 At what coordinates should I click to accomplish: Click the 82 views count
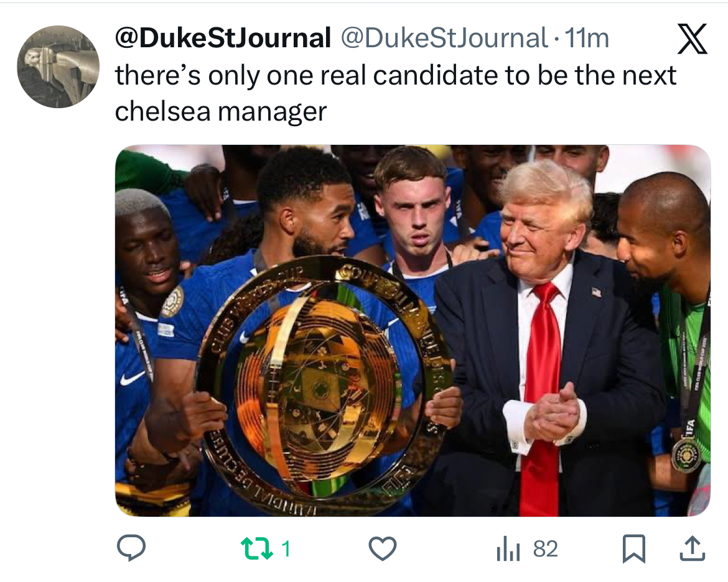[545, 548]
